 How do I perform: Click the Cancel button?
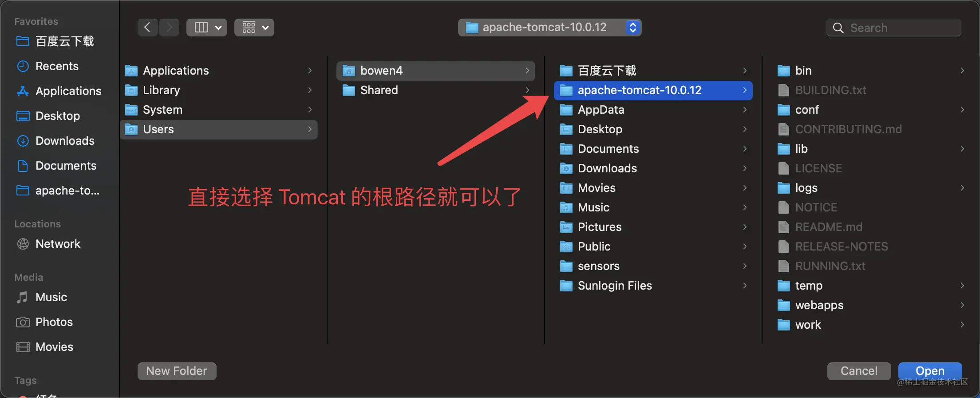click(859, 371)
